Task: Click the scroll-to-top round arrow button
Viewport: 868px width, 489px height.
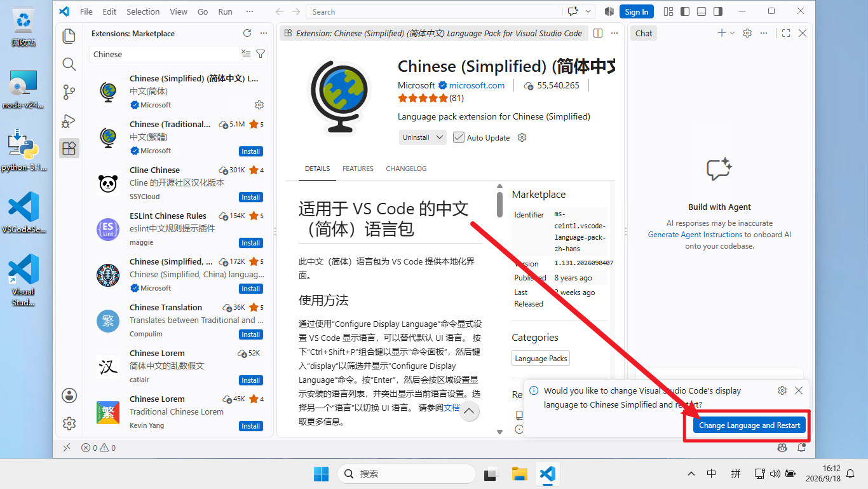Action: tap(469, 411)
